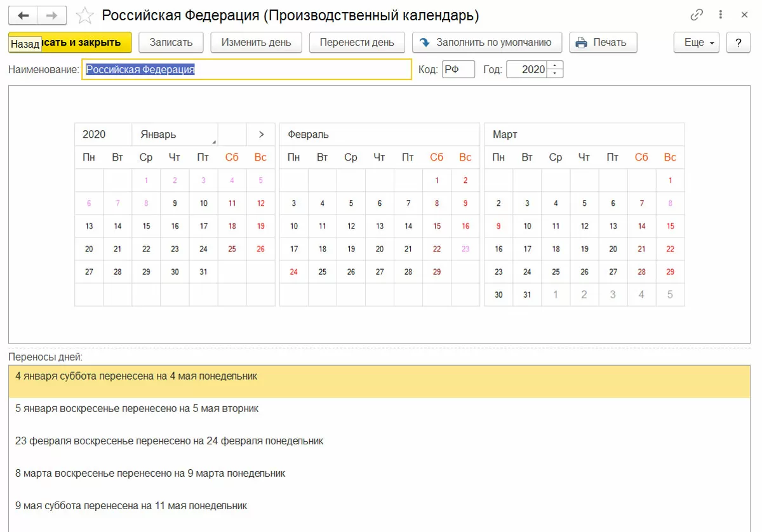Select the 5 января transfer row
The height and width of the screenshot is (532, 762).
(x=137, y=408)
